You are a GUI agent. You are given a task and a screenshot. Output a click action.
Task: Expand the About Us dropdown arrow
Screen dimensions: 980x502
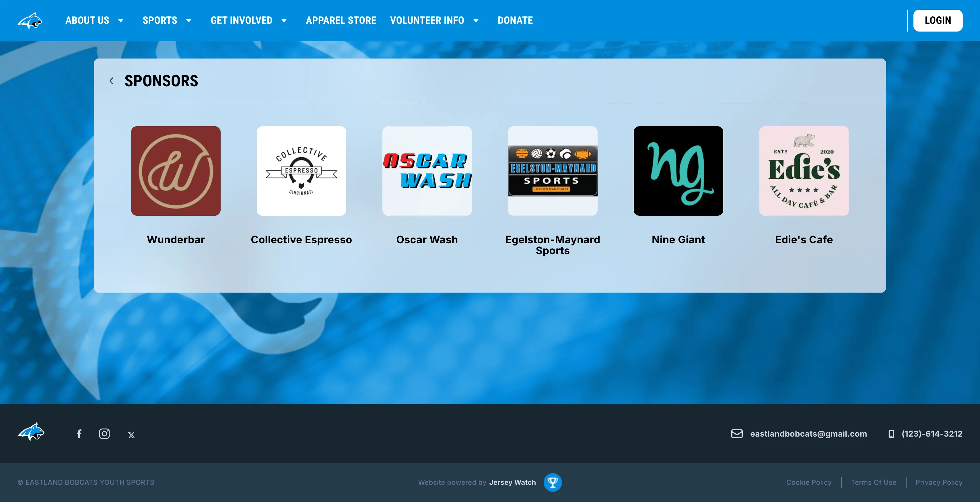(120, 21)
